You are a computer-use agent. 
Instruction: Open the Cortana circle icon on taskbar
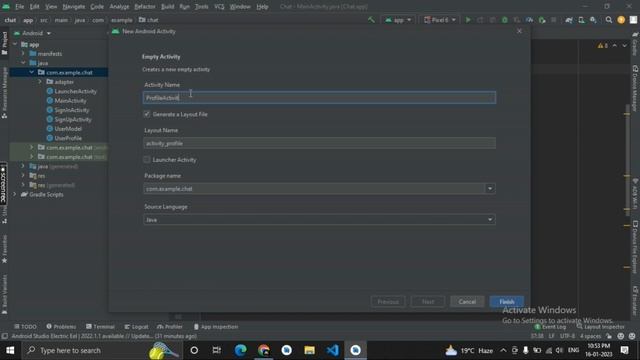(194, 350)
